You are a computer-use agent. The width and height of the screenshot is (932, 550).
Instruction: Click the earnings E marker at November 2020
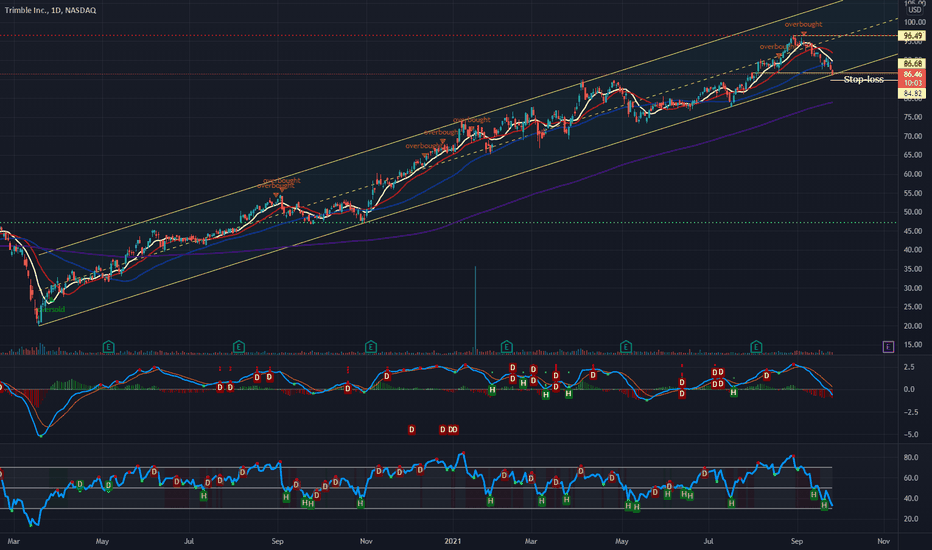[370, 347]
